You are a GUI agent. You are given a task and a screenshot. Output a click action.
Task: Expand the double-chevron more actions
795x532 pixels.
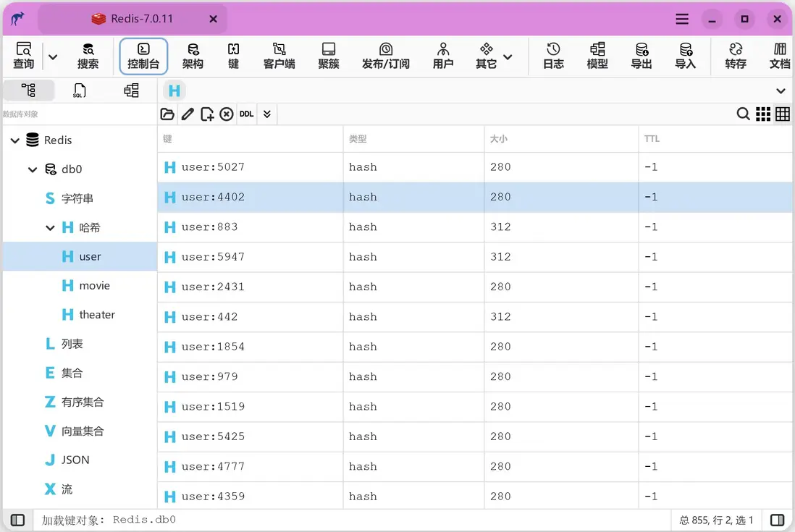click(267, 114)
